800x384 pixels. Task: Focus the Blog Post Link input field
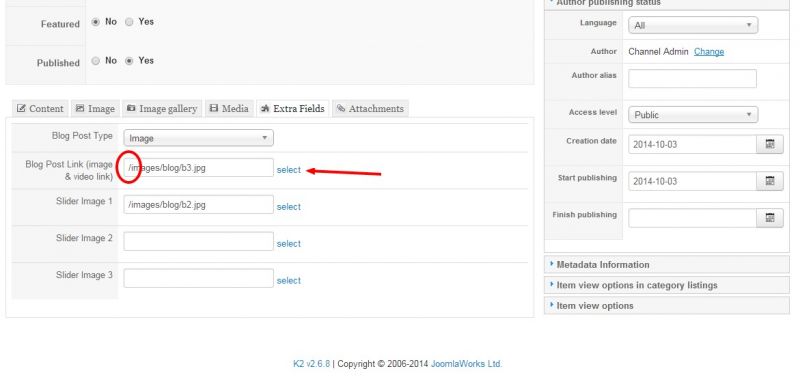pyautogui.click(x=198, y=168)
